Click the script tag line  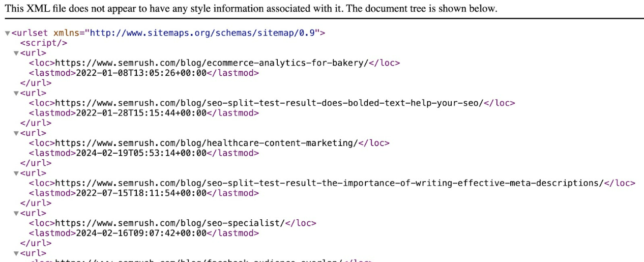43,43
